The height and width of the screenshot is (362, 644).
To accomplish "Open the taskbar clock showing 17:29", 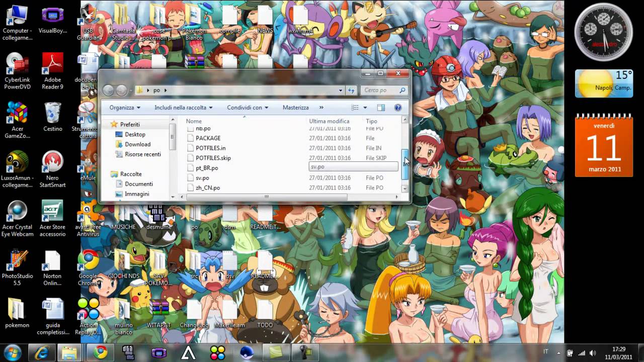I will (x=619, y=353).
